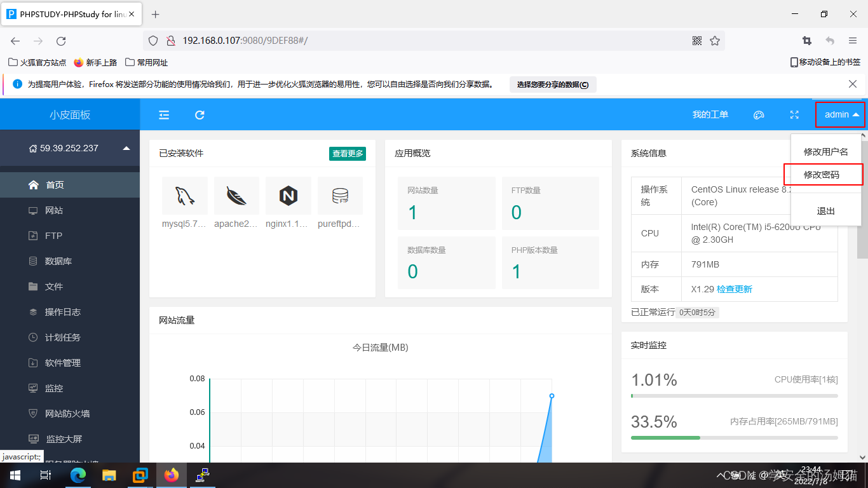Open 我的工单 in the header
Image resolution: width=868 pixels, height=488 pixels.
(x=710, y=115)
